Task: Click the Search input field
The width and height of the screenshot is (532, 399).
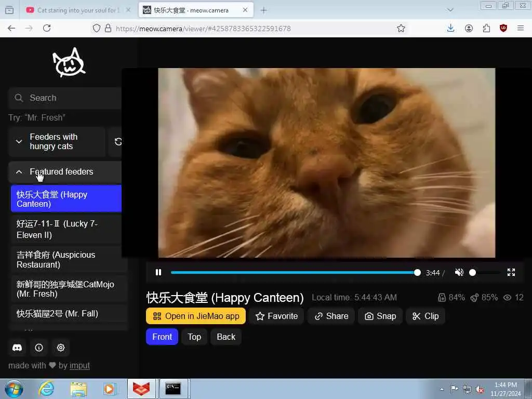Action: (x=65, y=98)
